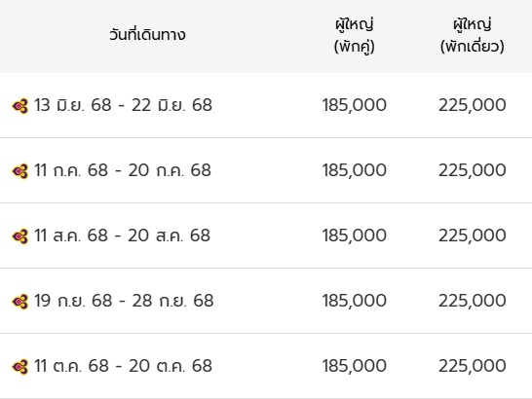Click the ผู้ใหญ่ (พักคู่) column header
532x399 pixels.
pos(355,35)
